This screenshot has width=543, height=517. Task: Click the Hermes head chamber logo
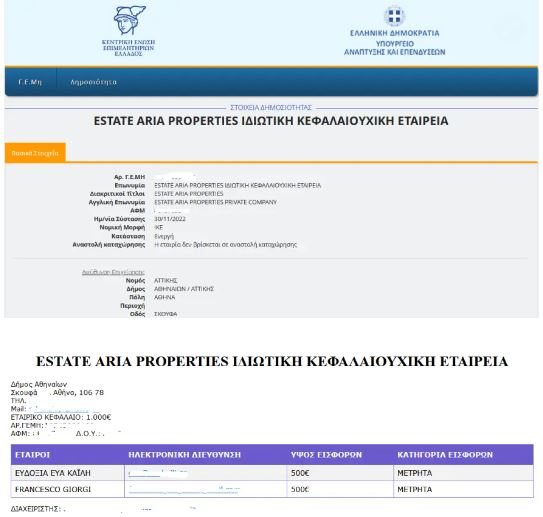[x=130, y=20]
